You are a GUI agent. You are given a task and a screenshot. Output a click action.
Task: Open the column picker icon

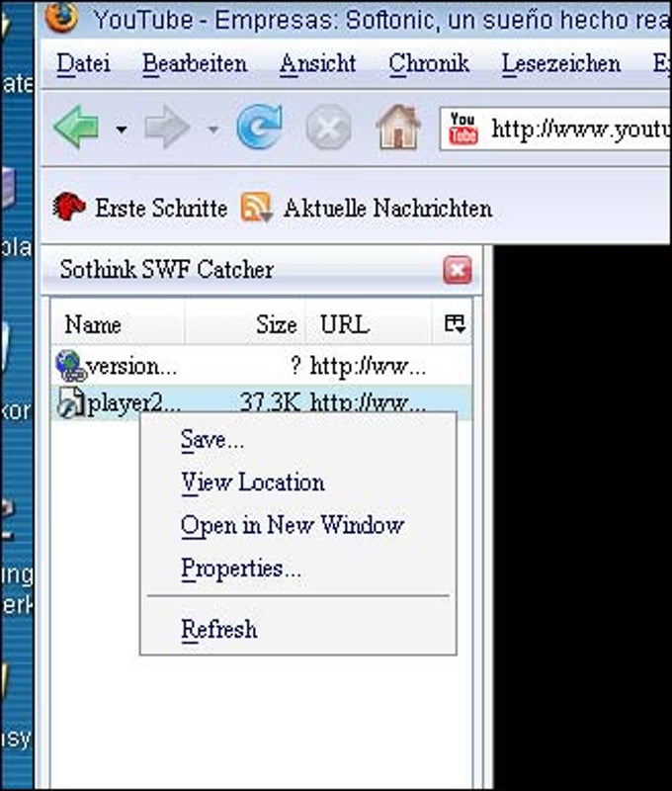click(x=454, y=323)
